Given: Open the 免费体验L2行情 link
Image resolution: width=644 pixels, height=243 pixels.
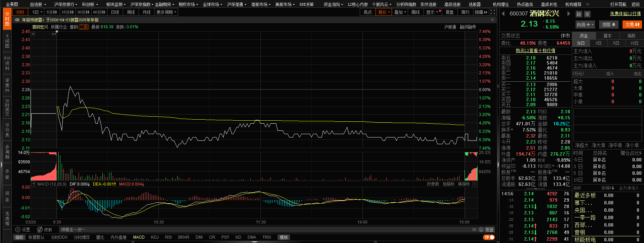Looking at the screenshot, I should [625, 14].
